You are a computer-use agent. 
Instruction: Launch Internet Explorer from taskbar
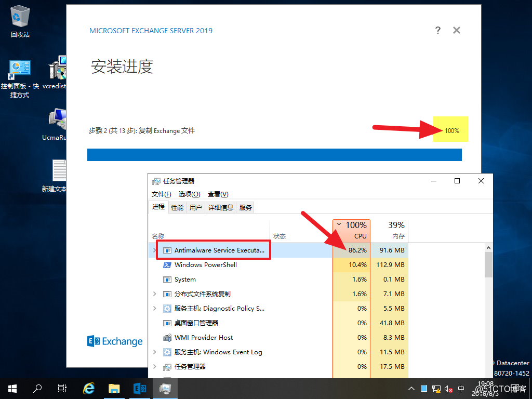[88, 389]
